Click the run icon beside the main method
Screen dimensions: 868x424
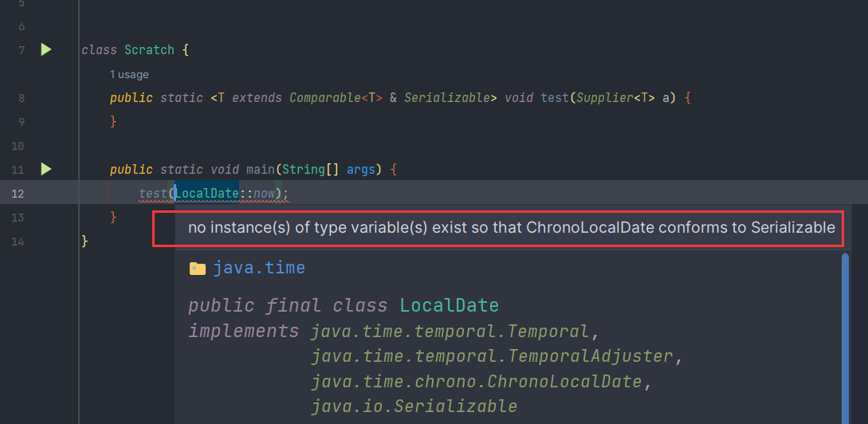(46, 169)
